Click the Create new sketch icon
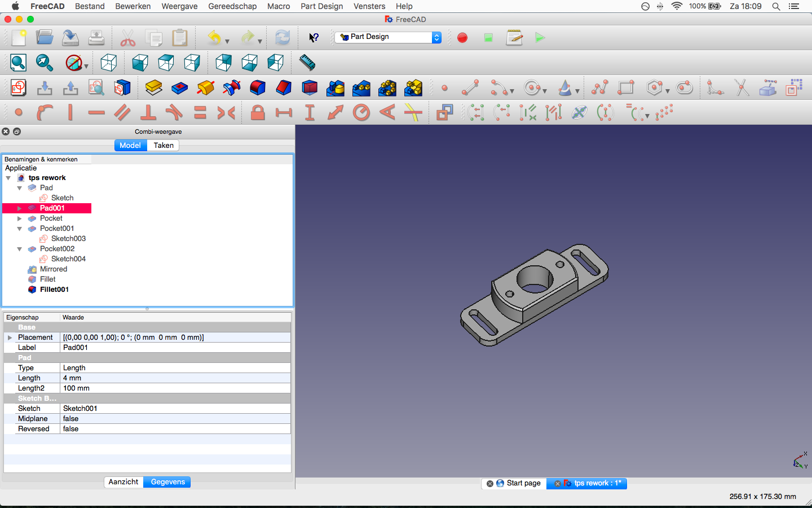Image resolution: width=812 pixels, height=508 pixels. (x=19, y=88)
